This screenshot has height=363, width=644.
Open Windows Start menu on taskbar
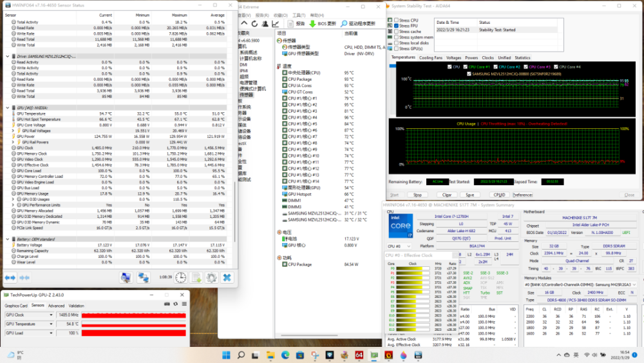pos(226,355)
